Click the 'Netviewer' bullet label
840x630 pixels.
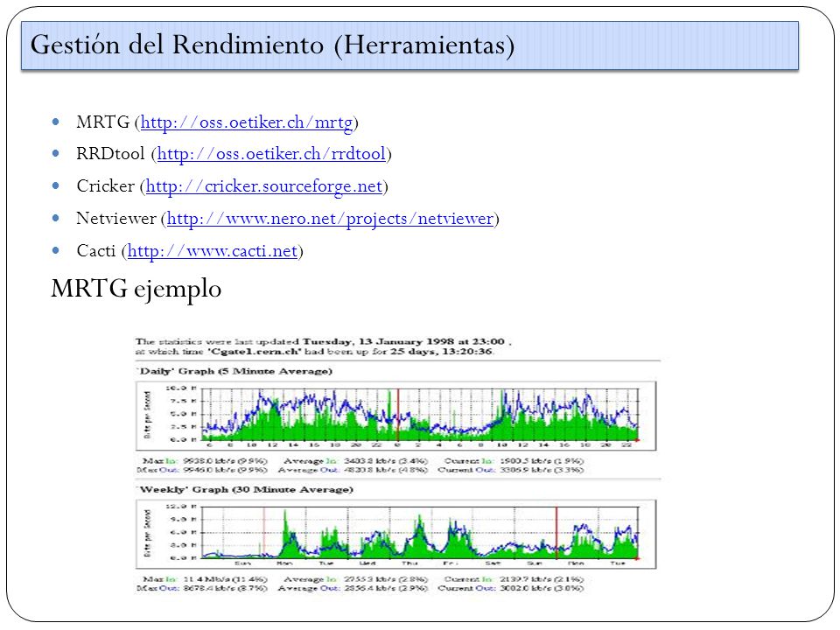coord(116,218)
